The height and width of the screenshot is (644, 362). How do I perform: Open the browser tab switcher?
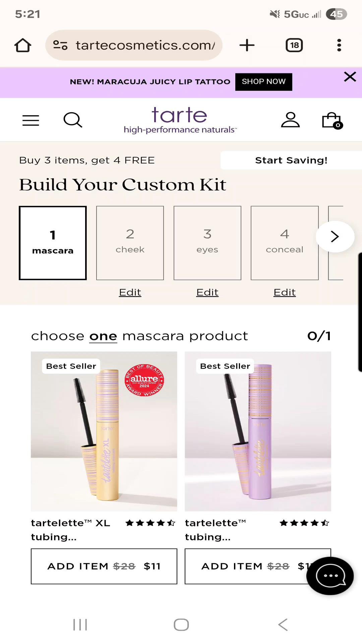coord(294,45)
